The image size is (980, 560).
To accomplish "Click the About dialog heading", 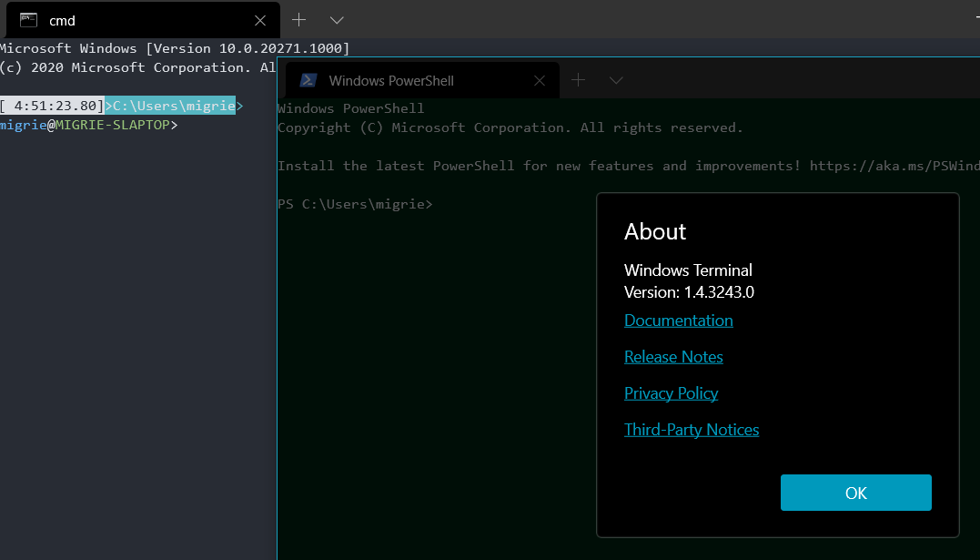I will point(654,231).
